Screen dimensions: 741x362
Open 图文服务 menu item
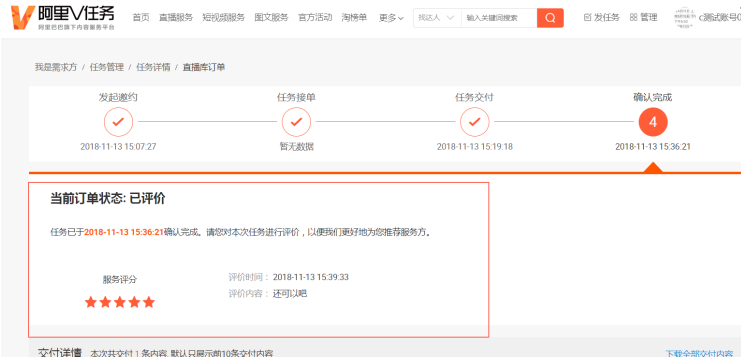click(271, 17)
